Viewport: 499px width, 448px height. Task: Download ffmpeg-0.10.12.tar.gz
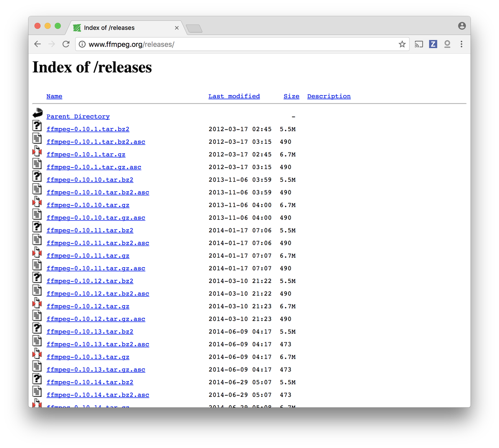[x=88, y=307]
